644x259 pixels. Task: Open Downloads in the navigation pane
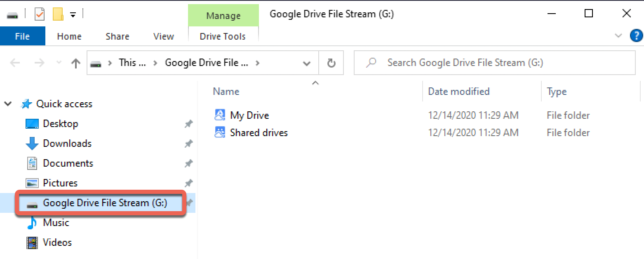pos(67,144)
